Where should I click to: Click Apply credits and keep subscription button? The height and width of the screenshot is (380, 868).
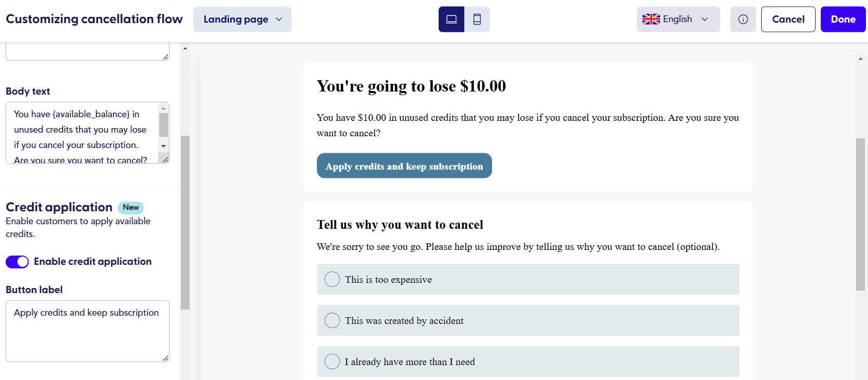click(404, 166)
